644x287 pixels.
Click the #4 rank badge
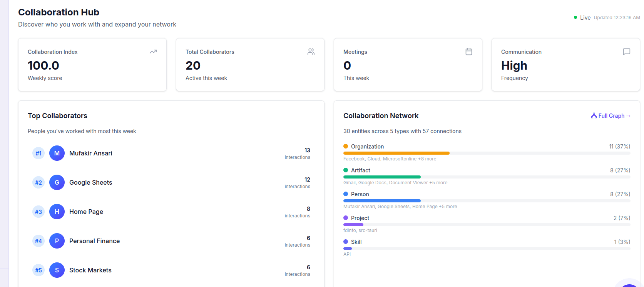38,241
